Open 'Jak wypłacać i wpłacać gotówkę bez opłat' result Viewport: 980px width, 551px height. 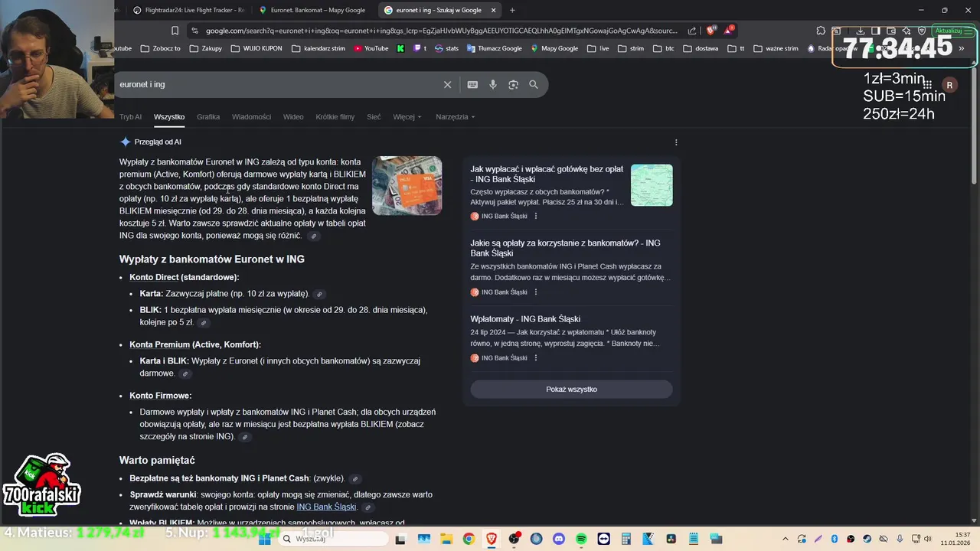(x=547, y=174)
